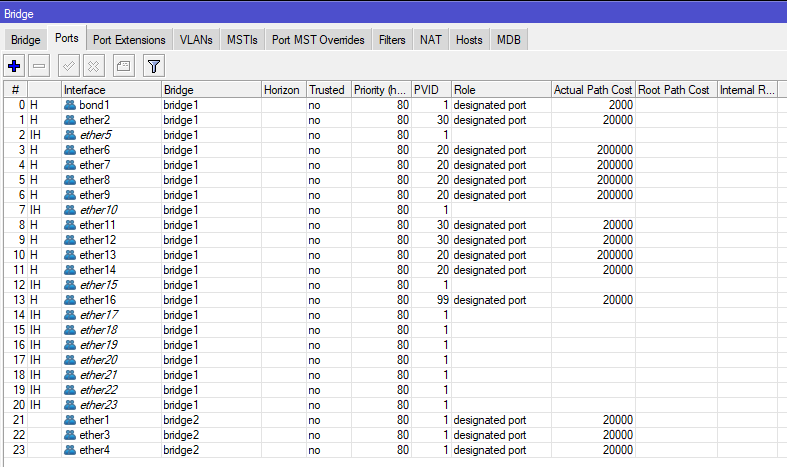
Task: Select the ether21 row text
Action: (98, 375)
